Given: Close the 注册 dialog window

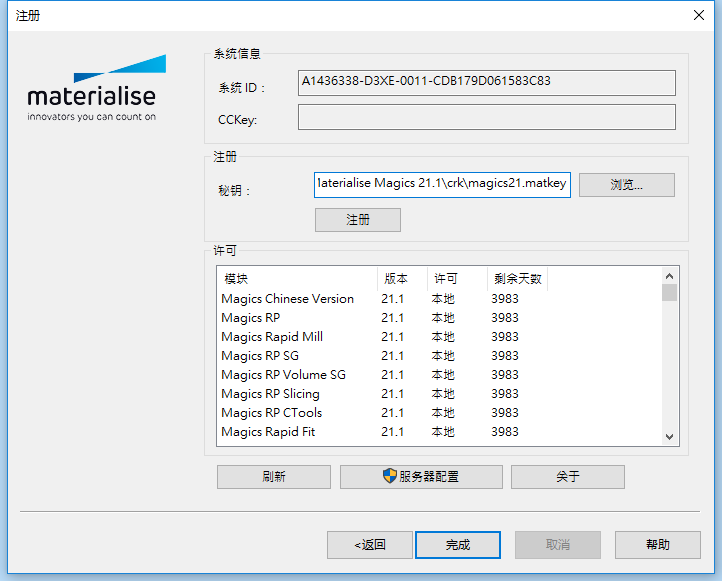Looking at the screenshot, I should pyautogui.click(x=698, y=16).
